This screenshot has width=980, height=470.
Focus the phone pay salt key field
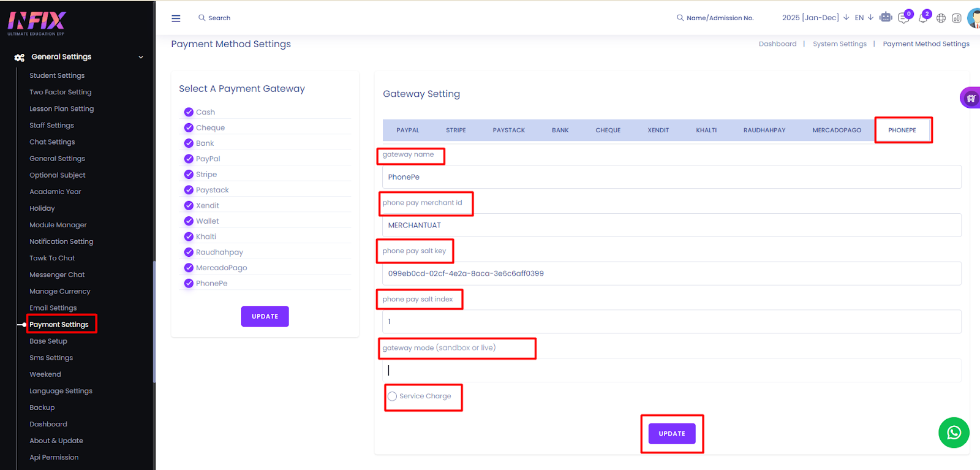tap(672, 273)
